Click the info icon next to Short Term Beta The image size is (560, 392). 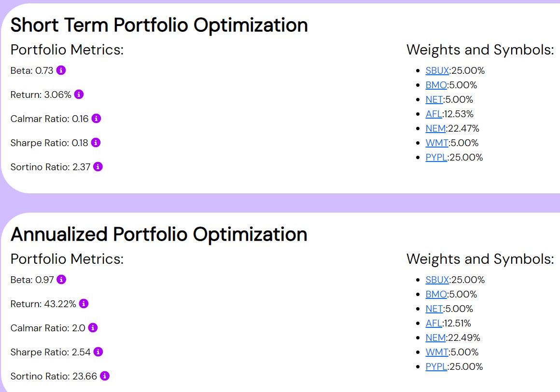click(61, 70)
